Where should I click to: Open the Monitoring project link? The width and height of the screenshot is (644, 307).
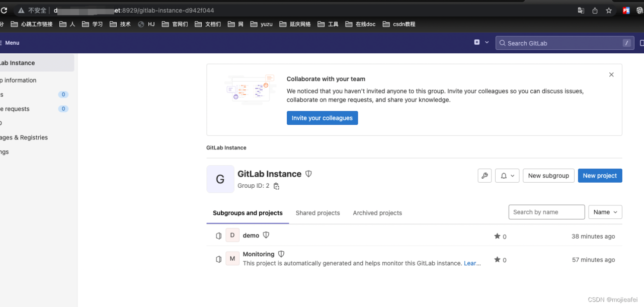pos(259,254)
